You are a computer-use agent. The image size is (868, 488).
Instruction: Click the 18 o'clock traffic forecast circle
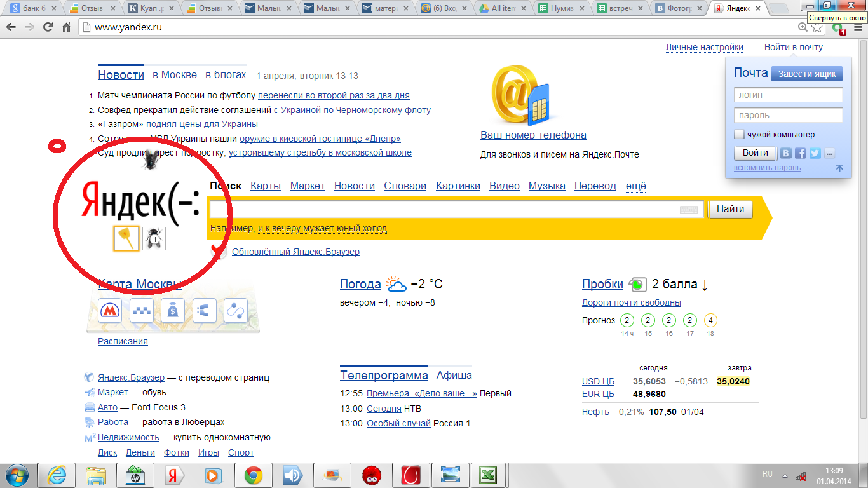click(x=710, y=320)
